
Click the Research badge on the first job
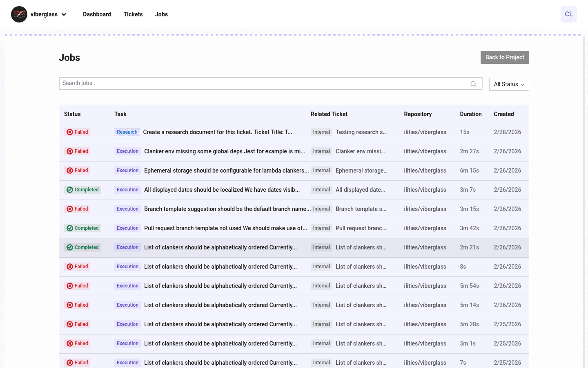coord(127,132)
